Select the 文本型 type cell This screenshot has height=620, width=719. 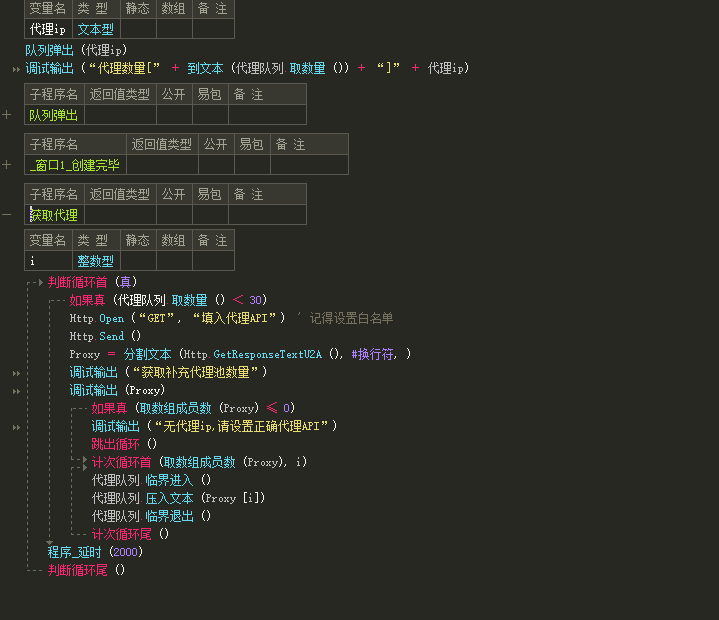[x=96, y=29]
